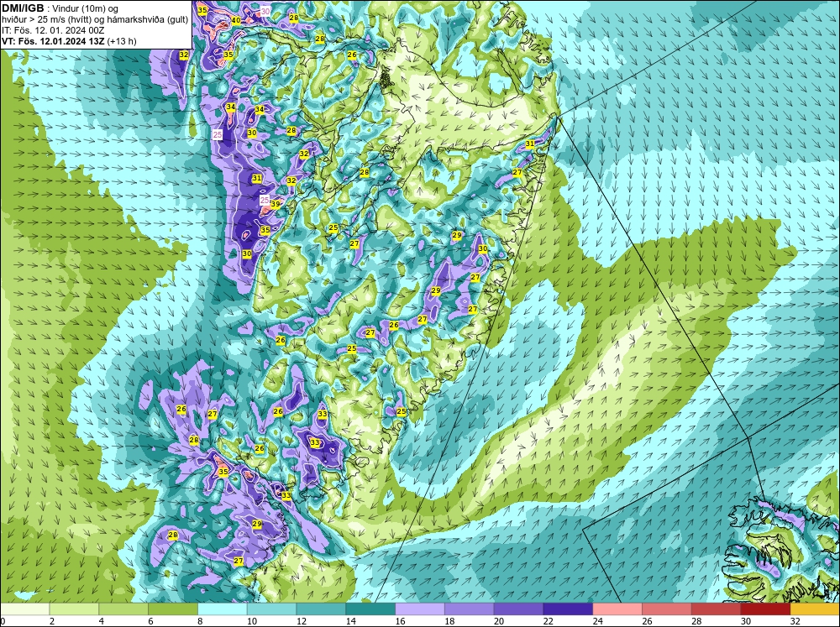The height and width of the screenshot is (627, 840).
Task: Pick the 4–6 m/s green legend swatch
Action: click(x=123, y=609)
